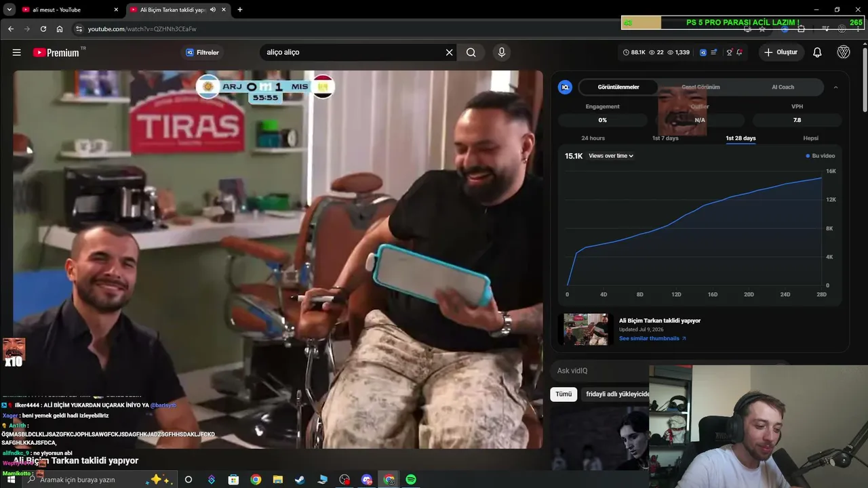Open Cortana circle on the taskbar
The image size is (868, 488).
[189, 480]
